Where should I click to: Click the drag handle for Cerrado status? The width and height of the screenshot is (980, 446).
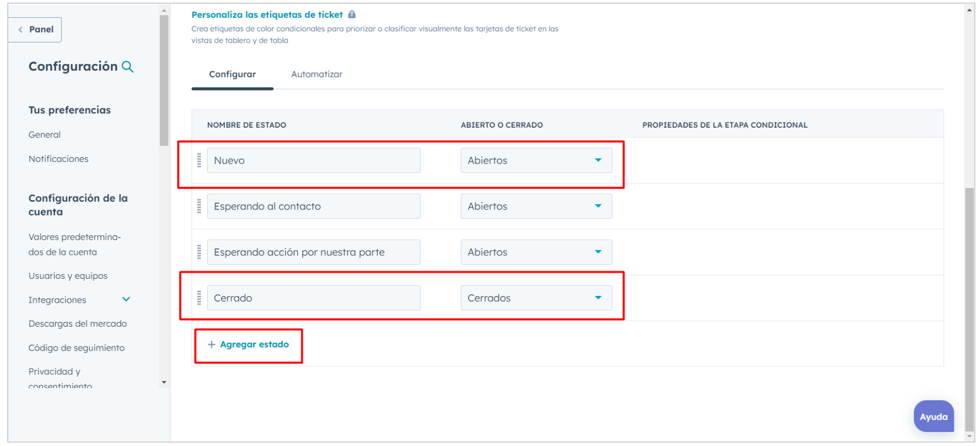tap(199, 298)
